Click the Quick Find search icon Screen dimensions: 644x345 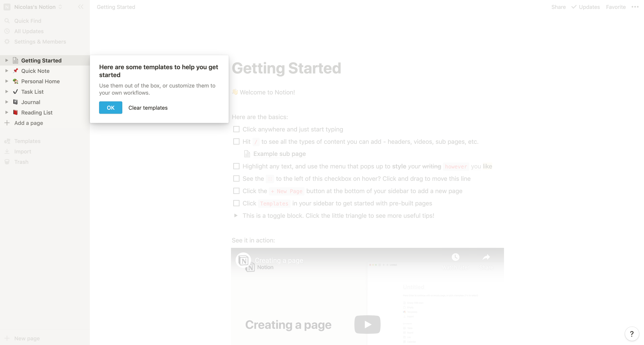tap(7, 21)
